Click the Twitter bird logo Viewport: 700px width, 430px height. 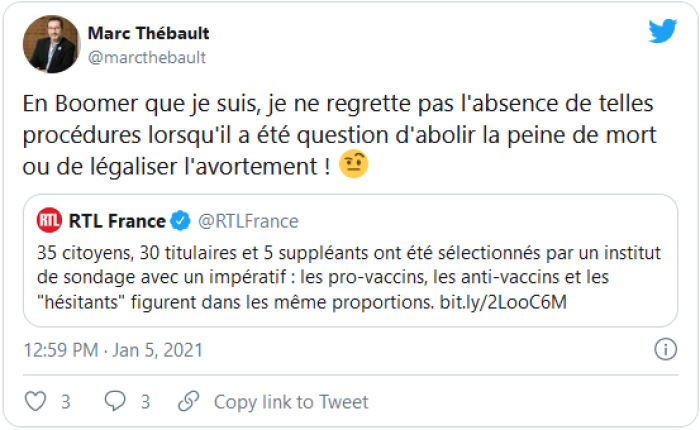[x=662, y=32]
